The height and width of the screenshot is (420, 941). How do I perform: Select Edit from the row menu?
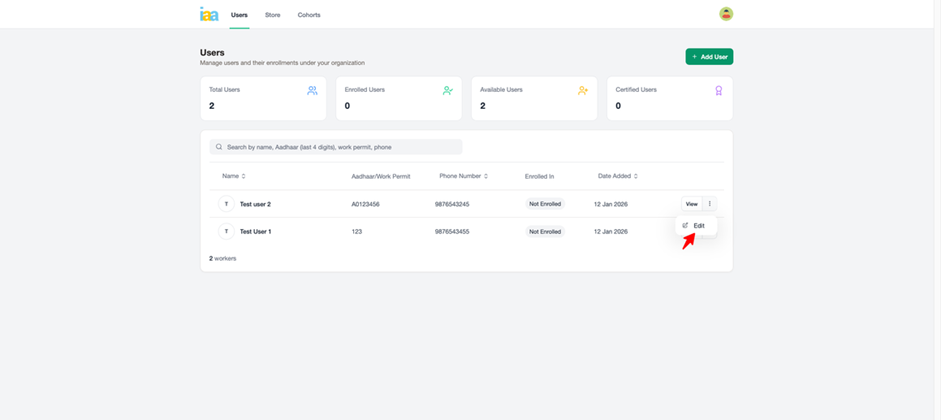[x=698, y=226]
